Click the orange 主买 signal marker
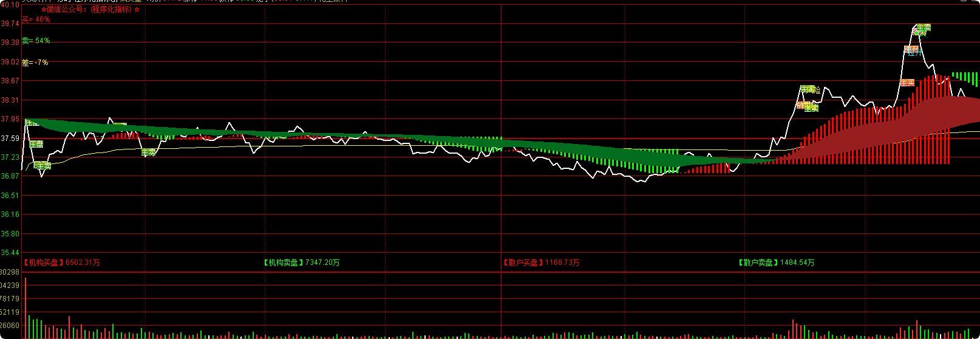The width and height of the screenshot is (980, 339). click(907, 83)
